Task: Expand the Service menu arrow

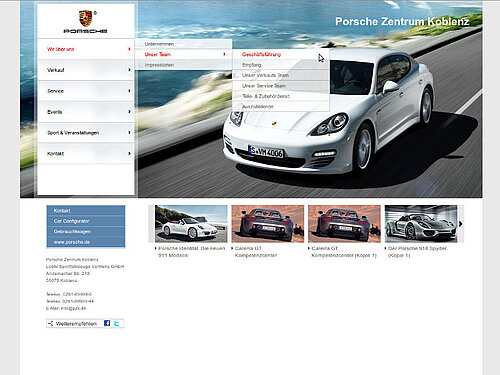Action: click(129, 91)
